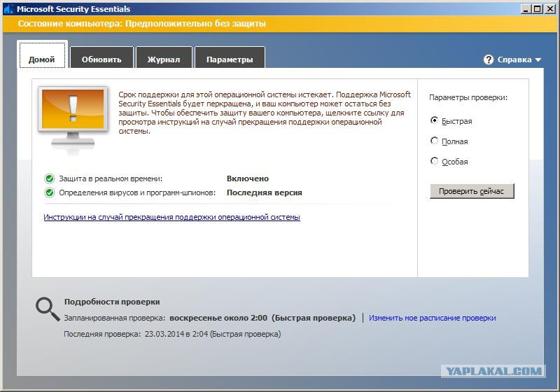560x392 pixels.
Task: Expand the Справка dropdown arrow
Action: tap(538, 60)
